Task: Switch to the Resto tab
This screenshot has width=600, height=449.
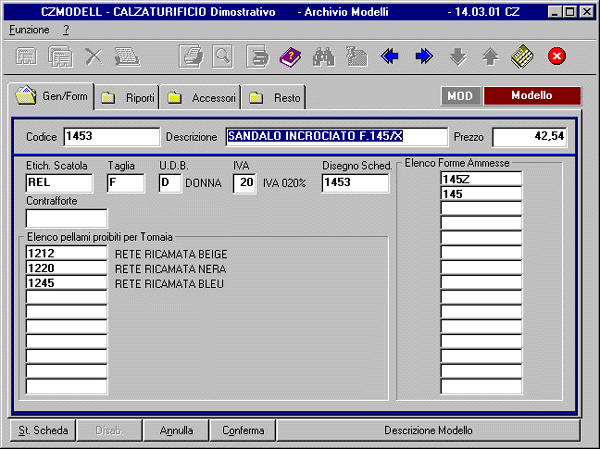Action: 274,98
